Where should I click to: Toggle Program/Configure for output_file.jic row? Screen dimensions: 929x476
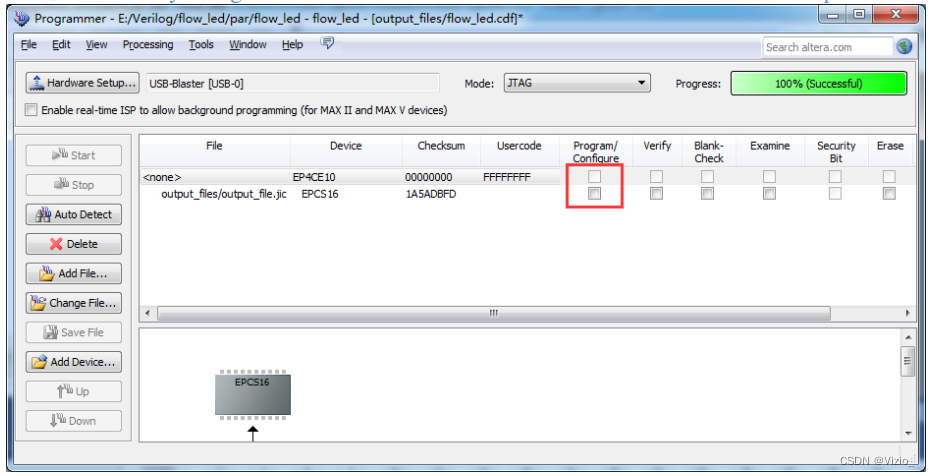(594, 193)
